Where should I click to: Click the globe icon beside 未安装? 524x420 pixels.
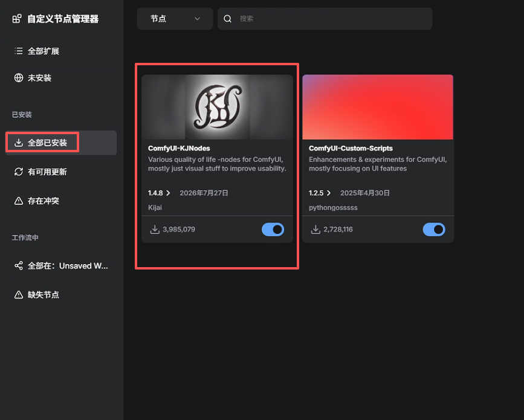[x=19, y=78]
